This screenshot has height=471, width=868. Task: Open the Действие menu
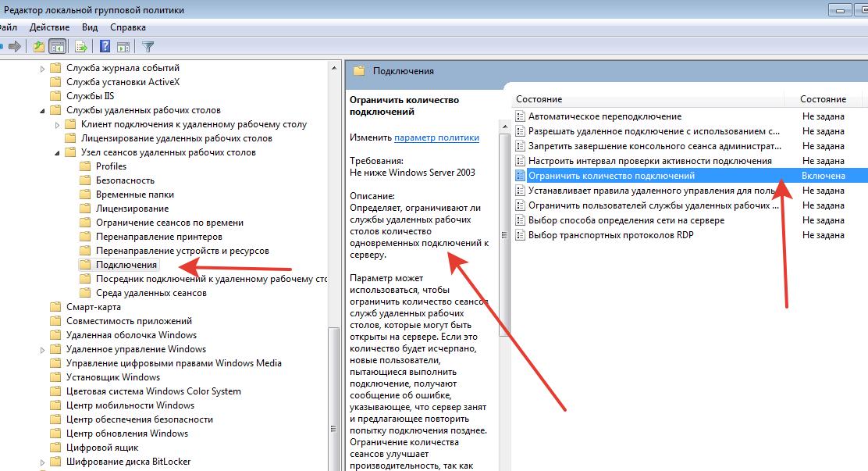click(48, 27)
